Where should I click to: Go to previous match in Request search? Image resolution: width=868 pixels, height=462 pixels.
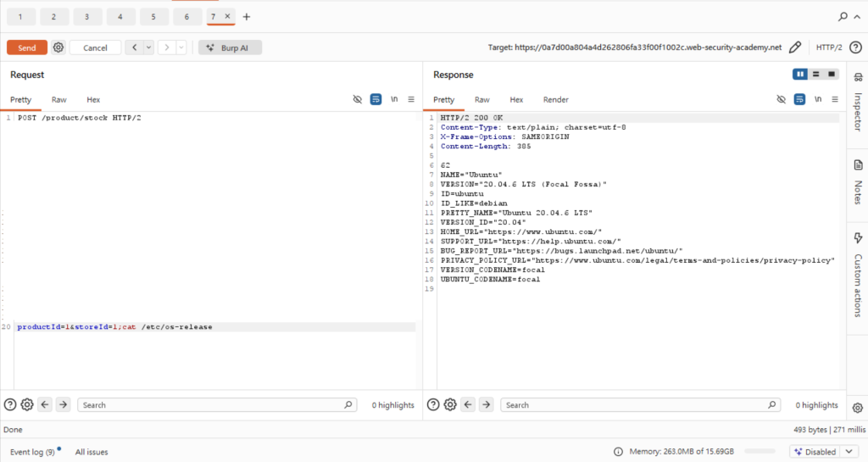(x=45, y=405)
